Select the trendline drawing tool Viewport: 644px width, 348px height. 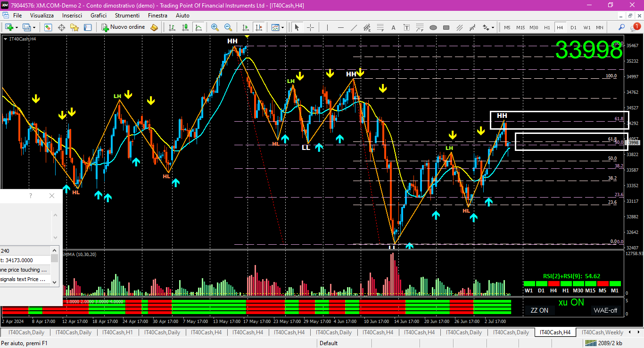[x=354, y=27]
